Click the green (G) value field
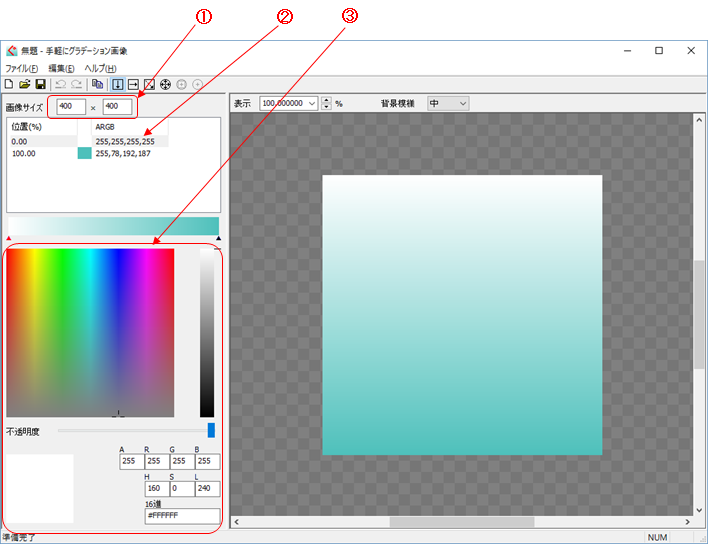 182,461
